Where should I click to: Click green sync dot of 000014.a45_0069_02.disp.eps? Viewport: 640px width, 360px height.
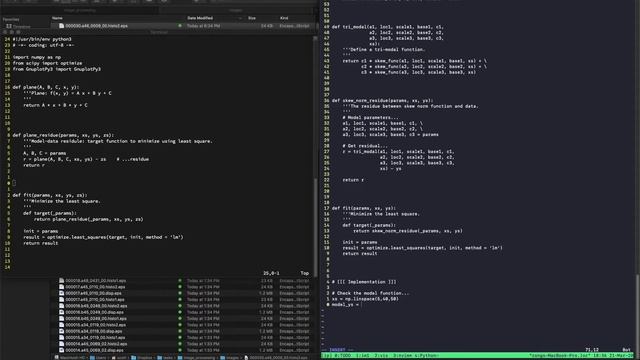(x=180, y=350)
